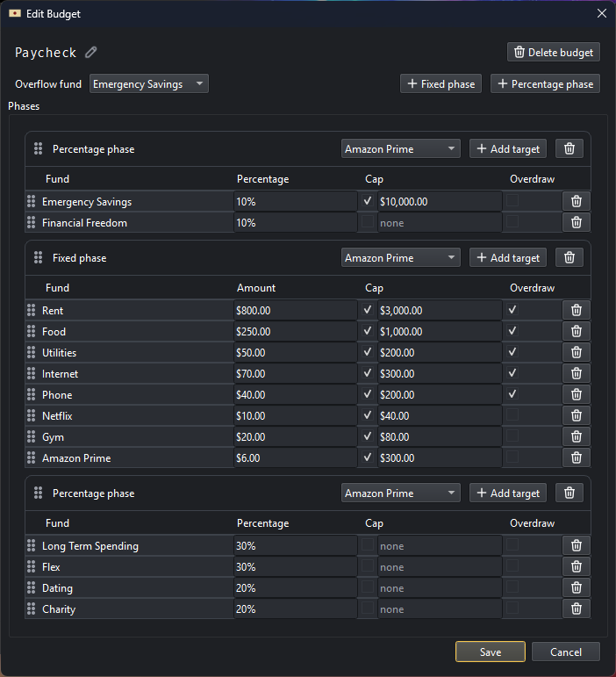Open the Overflow fund dropdown

tap(149, 83)
